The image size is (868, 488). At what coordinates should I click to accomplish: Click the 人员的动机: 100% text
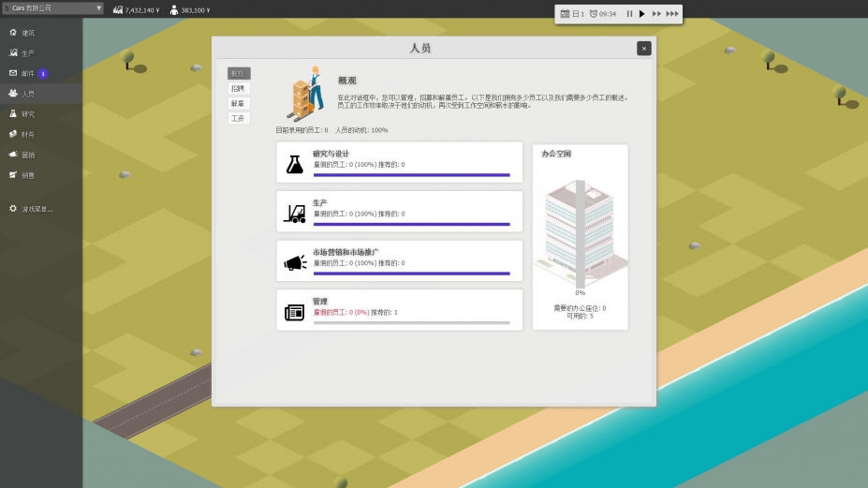[361, 130]
